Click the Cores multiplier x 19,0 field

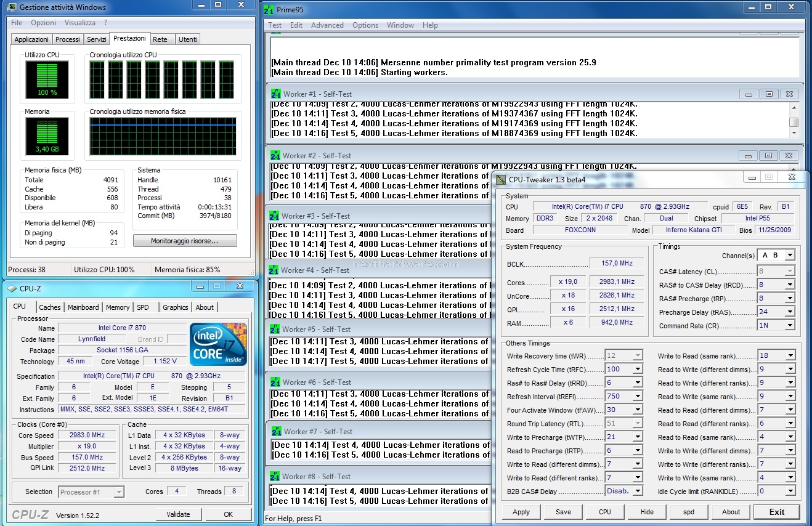click(x=568, y=281)
